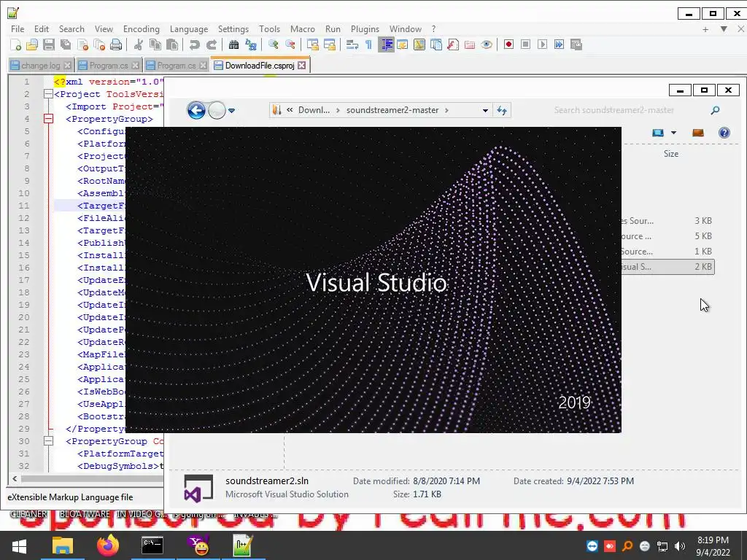Click the Size column header
Screen dimensions: 747x560
[x=671, y=154]
